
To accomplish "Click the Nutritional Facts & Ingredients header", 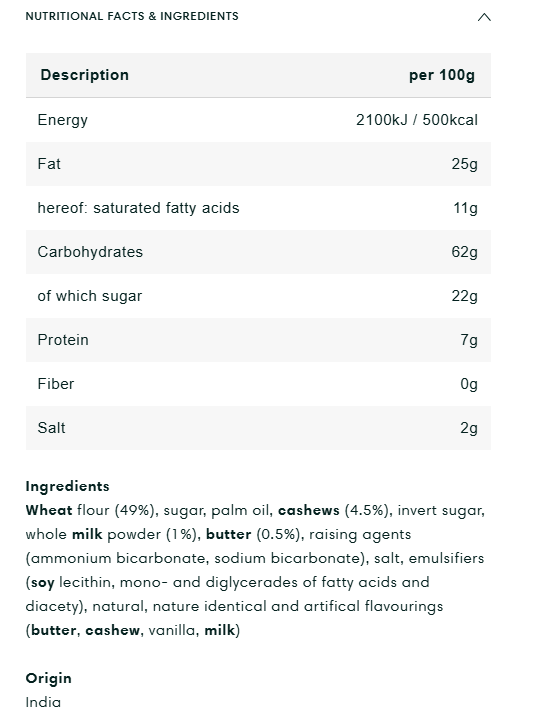I will click(132, 16).
